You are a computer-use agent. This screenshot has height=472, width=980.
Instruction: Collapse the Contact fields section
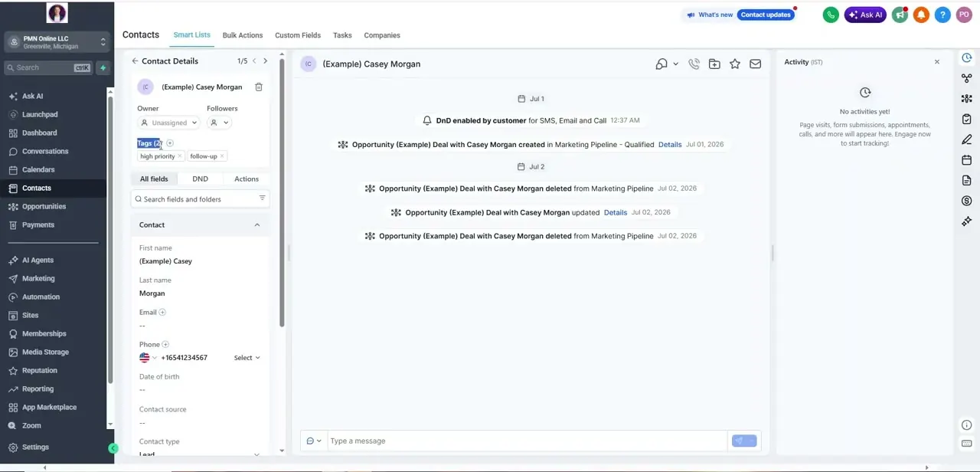(x=257, y=225)
